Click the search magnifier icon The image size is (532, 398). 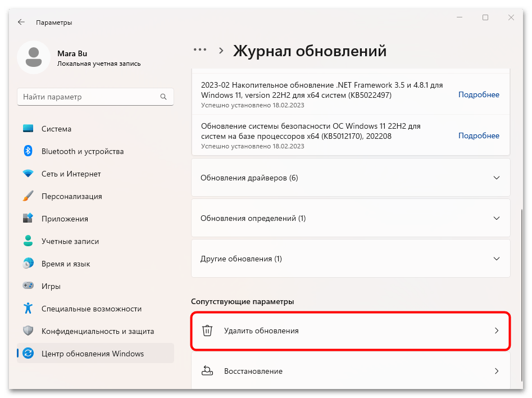coord(163,97)
